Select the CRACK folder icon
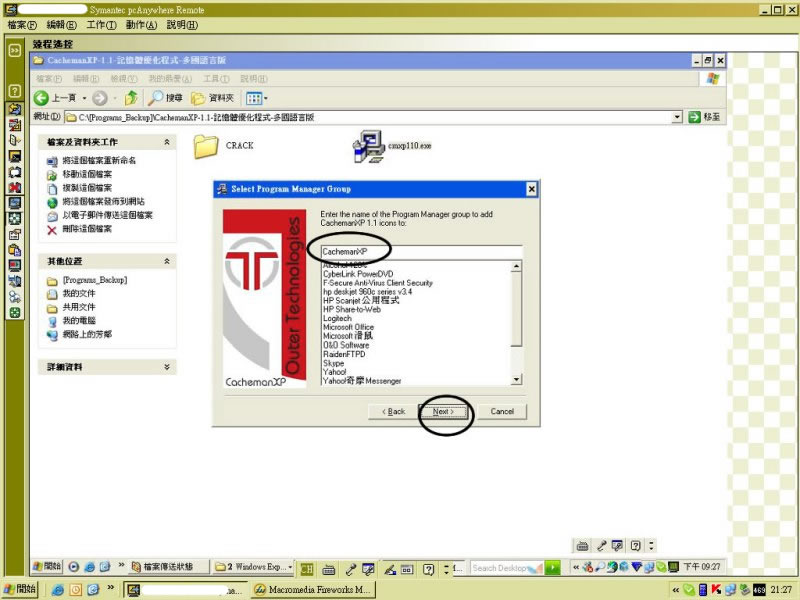800x600 pixels. 206,146
